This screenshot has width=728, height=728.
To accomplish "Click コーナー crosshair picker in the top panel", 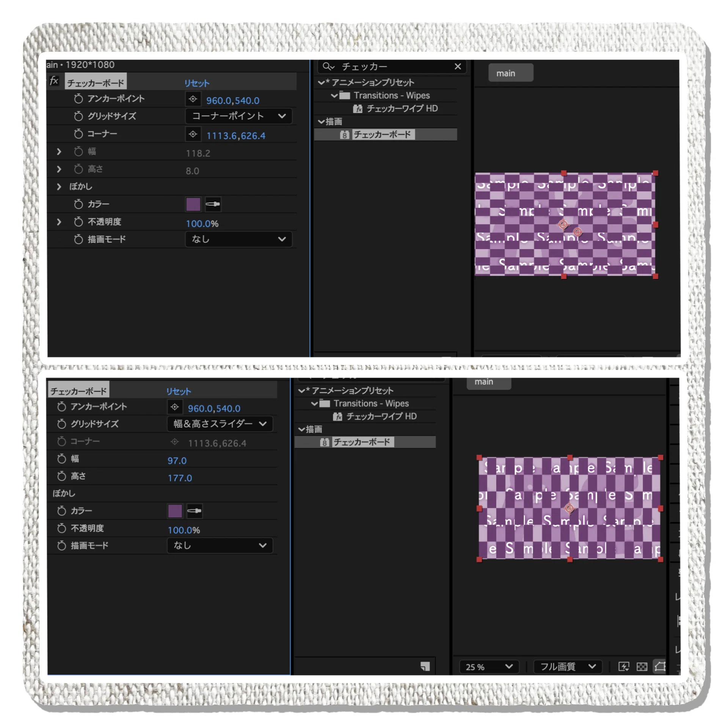I will [193, 134].
